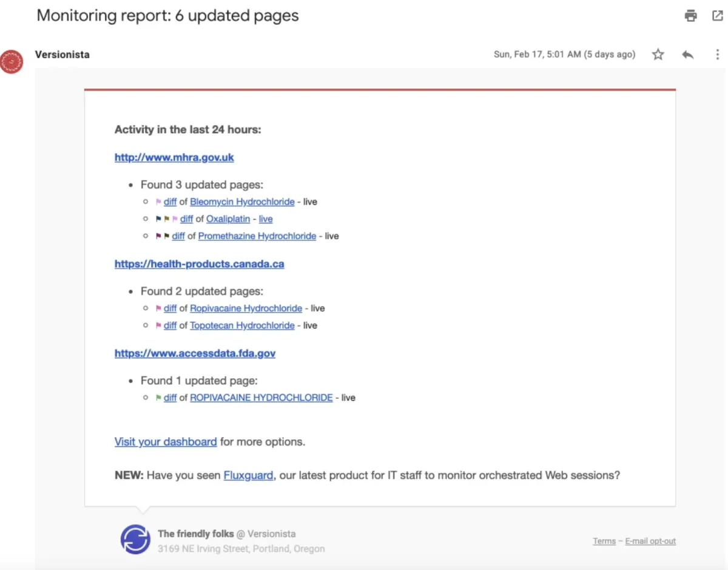728x570 pixels.
Task: Click Activity in the last 24 hours heading
Action: [x=188, y=129]
